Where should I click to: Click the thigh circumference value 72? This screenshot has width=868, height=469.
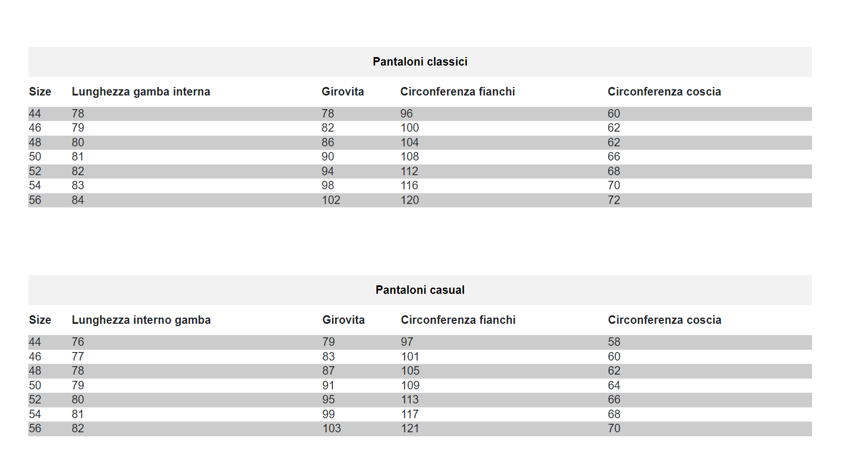[x=614, y=200]
